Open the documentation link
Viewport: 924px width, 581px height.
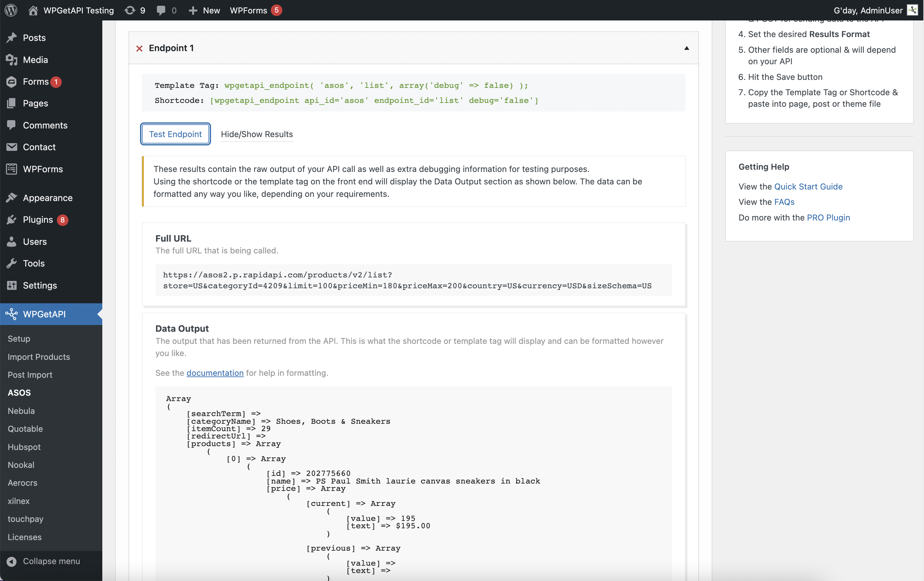pos(215,373)
